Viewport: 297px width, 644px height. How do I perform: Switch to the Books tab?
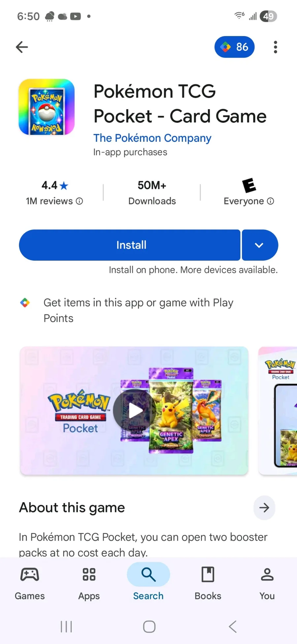pos(208,583)
